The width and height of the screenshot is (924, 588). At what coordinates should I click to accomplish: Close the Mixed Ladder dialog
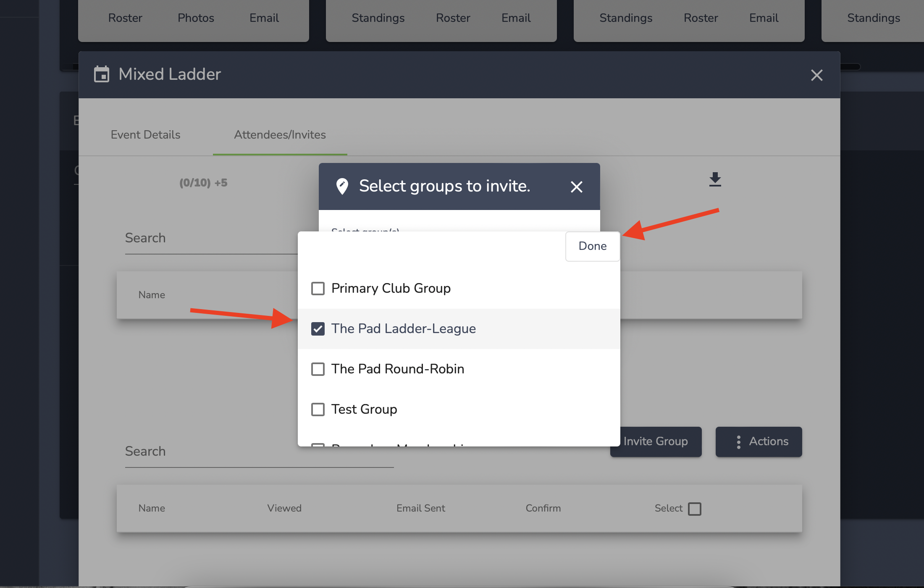click(816, 75)
